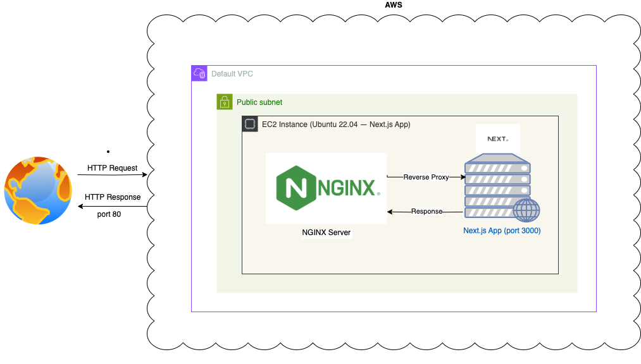Select the Default VPC cloud icon
This screenshot has height=364, width=641.
pyautogui.click(x=199, y=73)
